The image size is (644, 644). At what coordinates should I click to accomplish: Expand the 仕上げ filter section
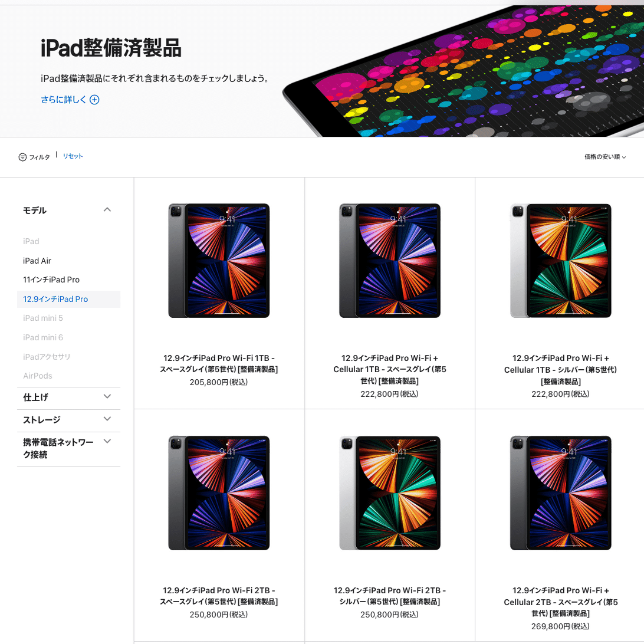107,397
